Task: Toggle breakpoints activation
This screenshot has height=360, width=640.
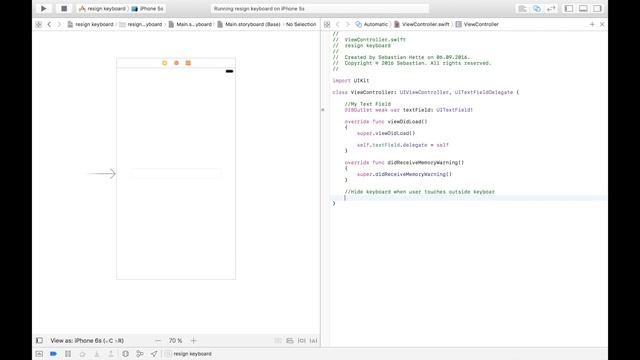Action: click(53, 354)
